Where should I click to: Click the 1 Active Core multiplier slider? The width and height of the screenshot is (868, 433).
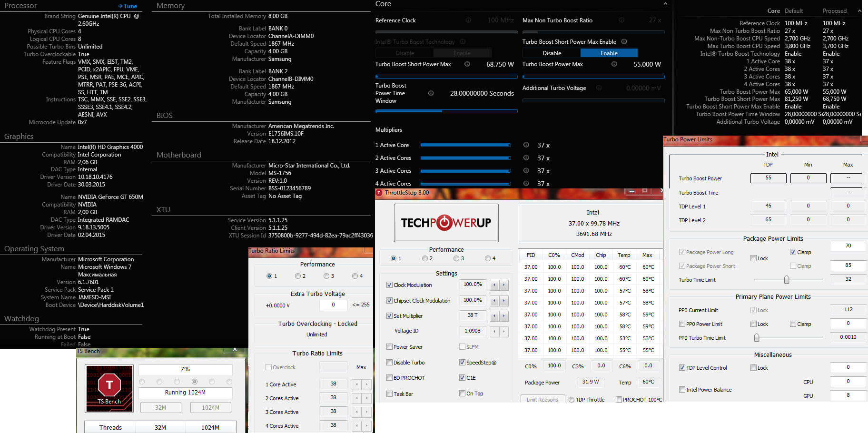click(466, 145)
